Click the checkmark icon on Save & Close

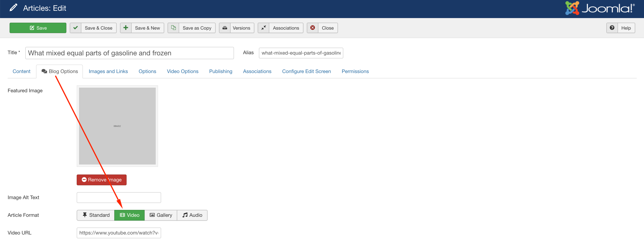coord(76,28)
